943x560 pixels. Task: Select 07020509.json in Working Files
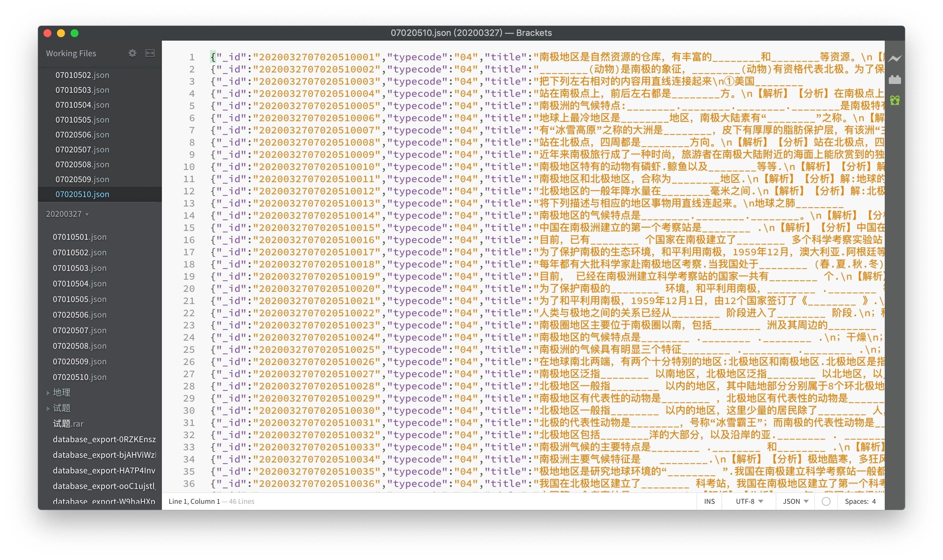82,179
